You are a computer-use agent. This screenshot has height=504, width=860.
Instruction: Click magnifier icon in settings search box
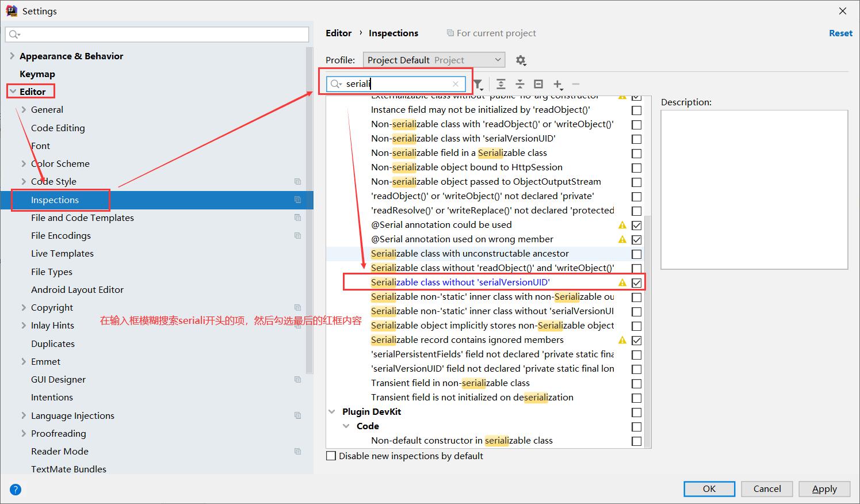point(14,35)
